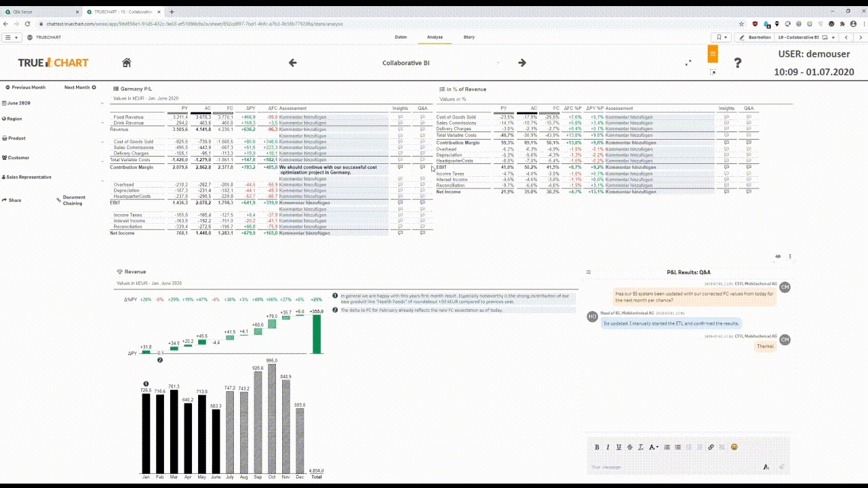This screenshot has width=868, height=488.
Task: Click the orange notes icon in the header
Action: pos(713,54)
